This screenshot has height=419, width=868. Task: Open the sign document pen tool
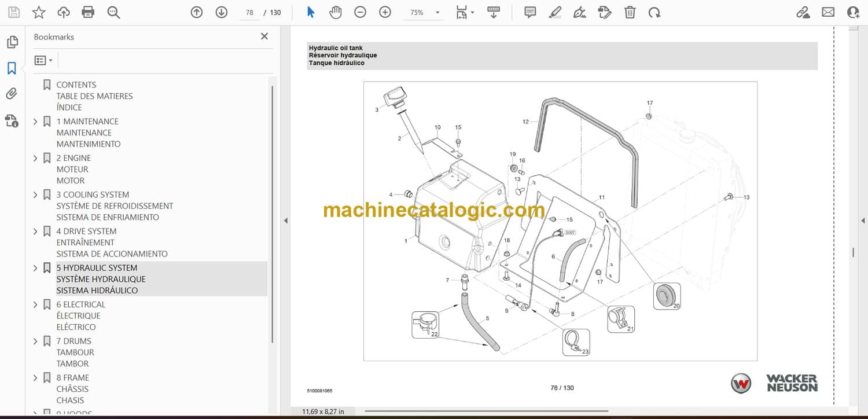(x=579, y=12)
